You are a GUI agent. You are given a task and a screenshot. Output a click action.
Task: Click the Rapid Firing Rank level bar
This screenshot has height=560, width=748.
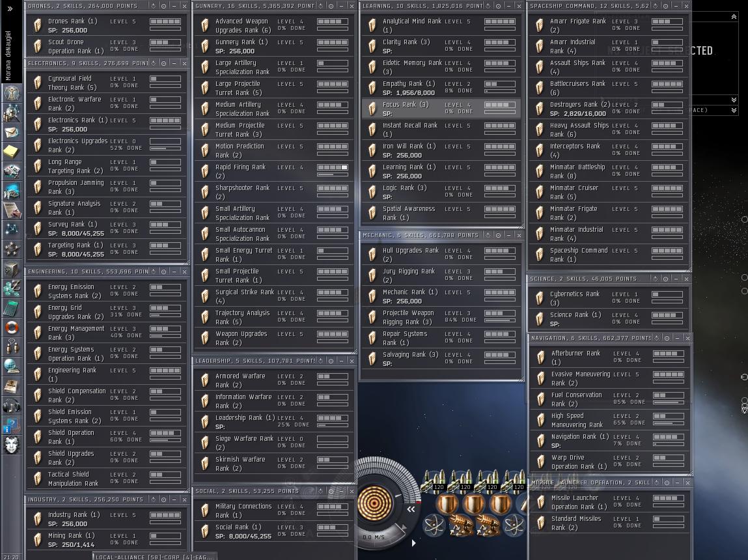click(333, 167)
